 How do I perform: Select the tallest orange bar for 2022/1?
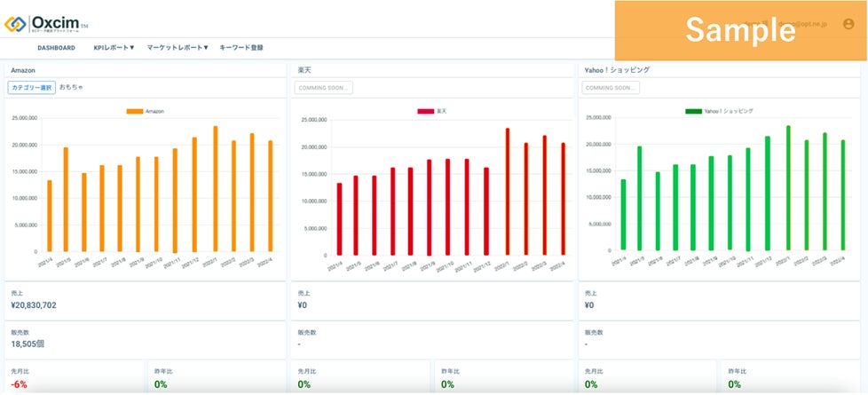216,189
